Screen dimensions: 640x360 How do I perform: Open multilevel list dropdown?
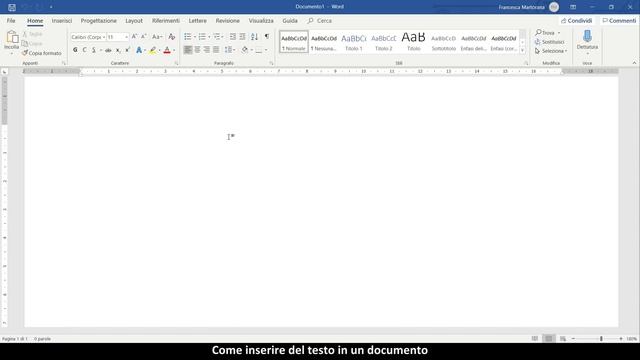click(222, 37)
